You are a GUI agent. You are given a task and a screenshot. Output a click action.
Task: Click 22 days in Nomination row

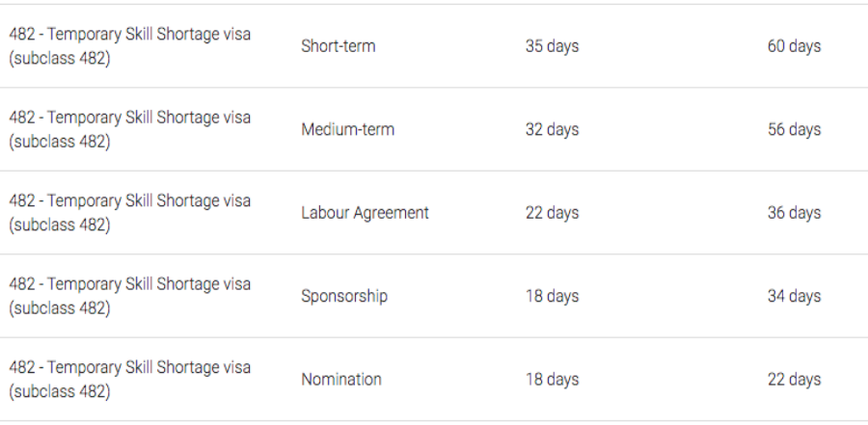point(794,380)
